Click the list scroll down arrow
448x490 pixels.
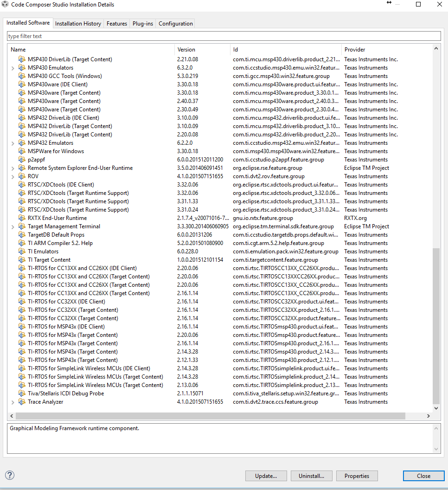click(436, 408)
